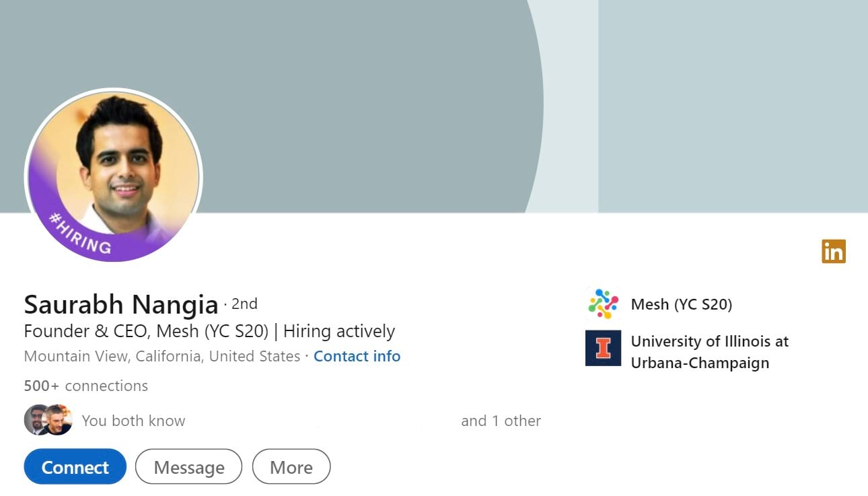Open the Contact info link

tap(357, 356)
